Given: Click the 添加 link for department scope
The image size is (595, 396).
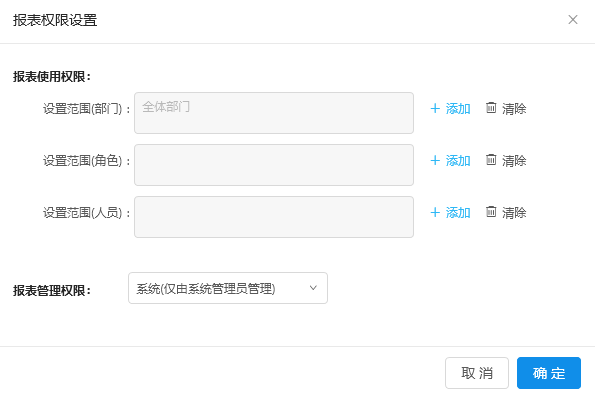Looking at the screenshot, I should click(x=458, y=109).
